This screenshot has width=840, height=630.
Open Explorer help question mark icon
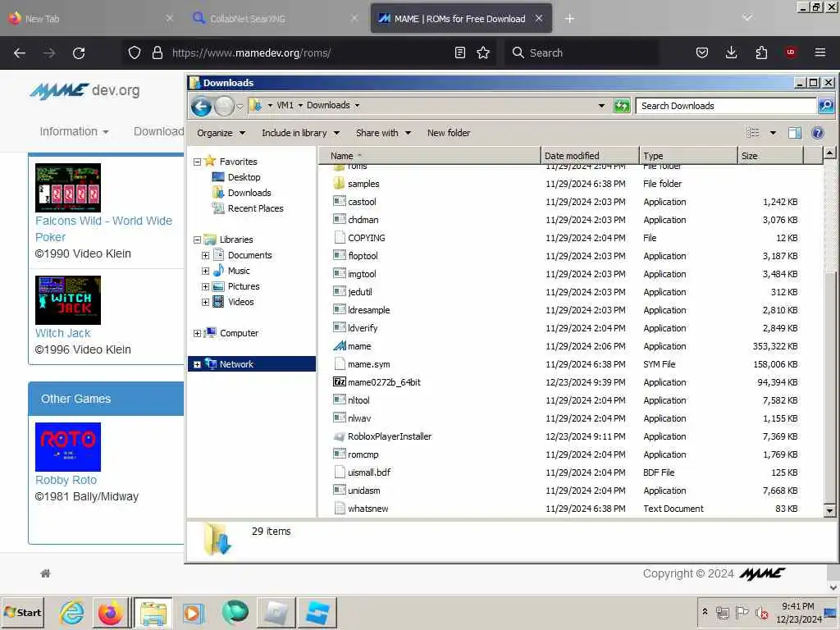818,133
